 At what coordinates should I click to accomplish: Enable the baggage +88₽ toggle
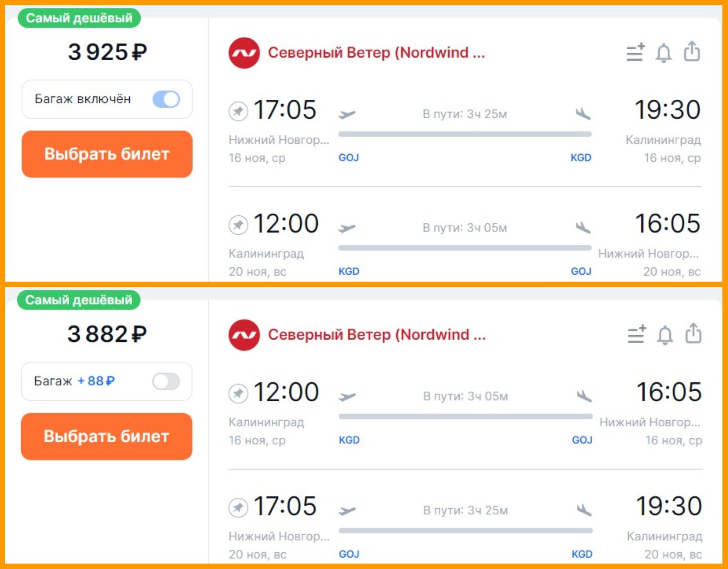click(166, 382)
